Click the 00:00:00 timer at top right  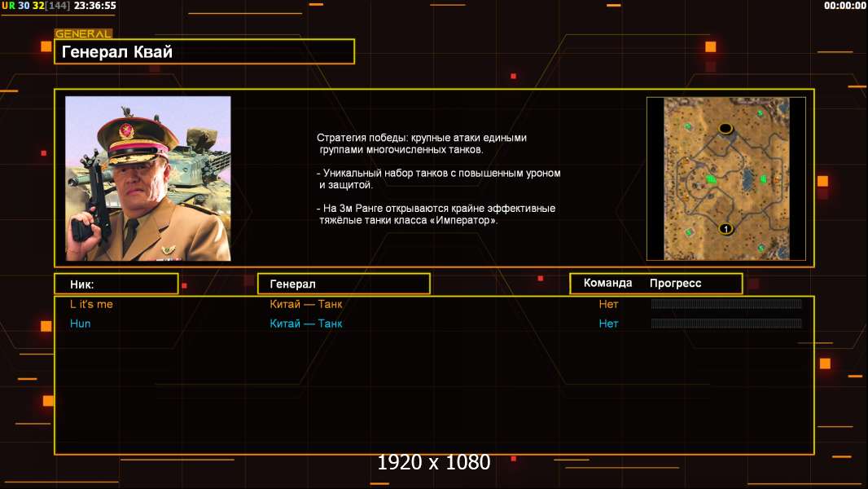(844, 6)
